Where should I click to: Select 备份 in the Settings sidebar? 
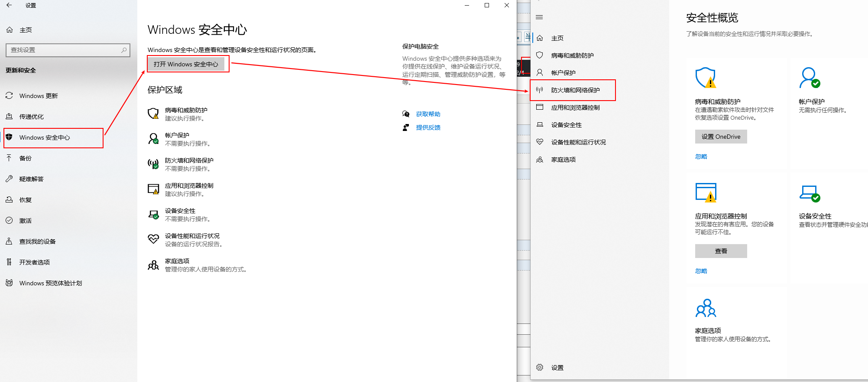(26, 158)
